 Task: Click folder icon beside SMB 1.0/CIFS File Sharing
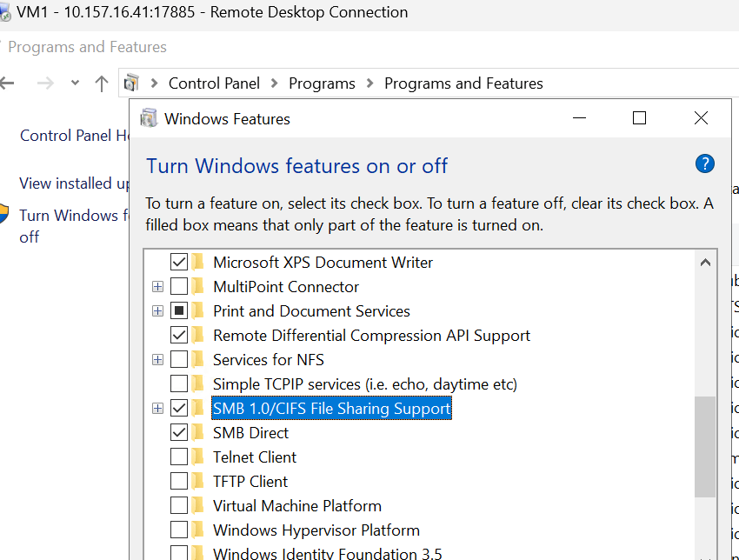(x=198, y=408)
